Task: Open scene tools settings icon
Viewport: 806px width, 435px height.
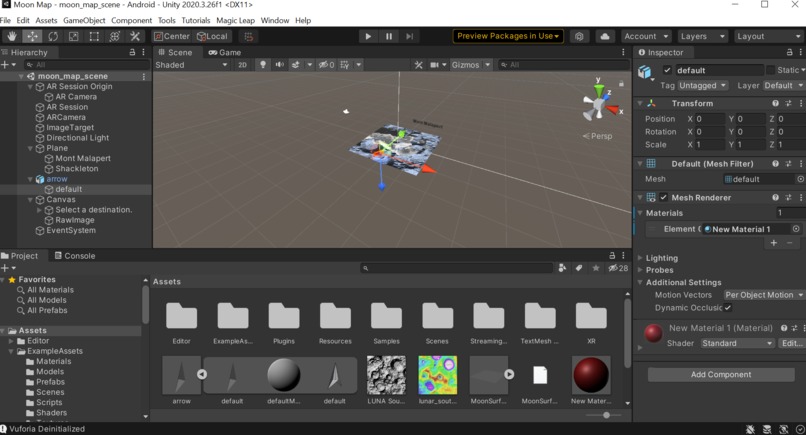Action: (418, 65)
